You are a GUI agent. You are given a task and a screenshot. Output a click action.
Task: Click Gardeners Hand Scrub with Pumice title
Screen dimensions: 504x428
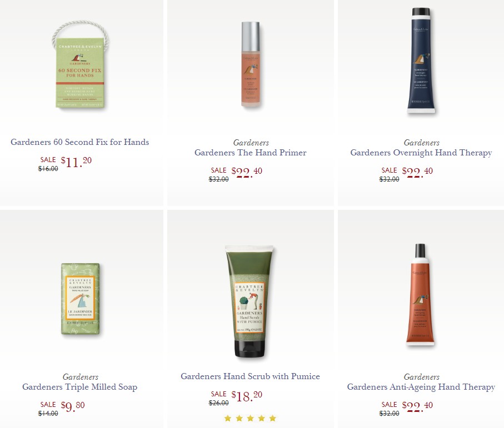(x=251, y=376)
